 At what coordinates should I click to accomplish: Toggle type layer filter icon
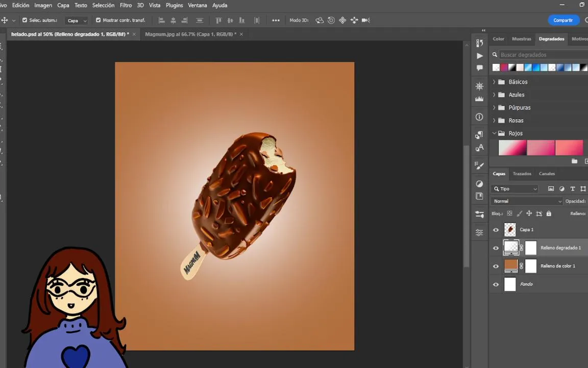pyautogui.click(x=573, y=189)
